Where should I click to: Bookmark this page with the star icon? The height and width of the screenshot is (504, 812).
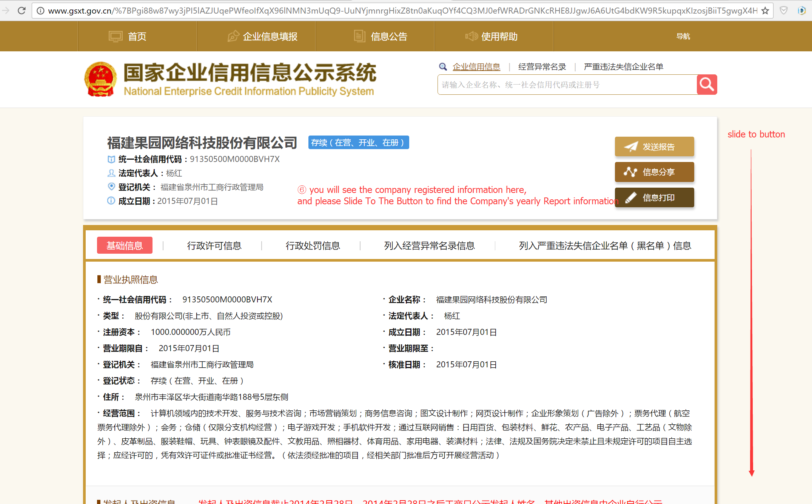pos(765,11)
